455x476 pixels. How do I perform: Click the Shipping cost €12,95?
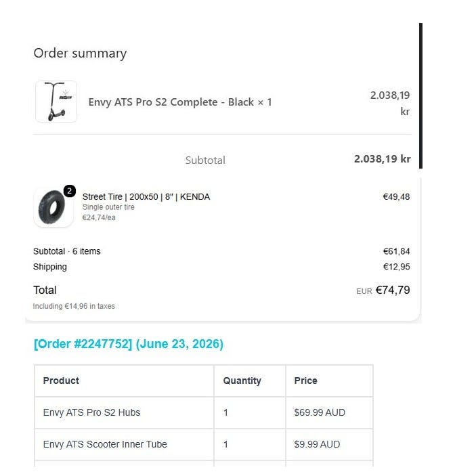pyautogui.click(x=396, y=267)
